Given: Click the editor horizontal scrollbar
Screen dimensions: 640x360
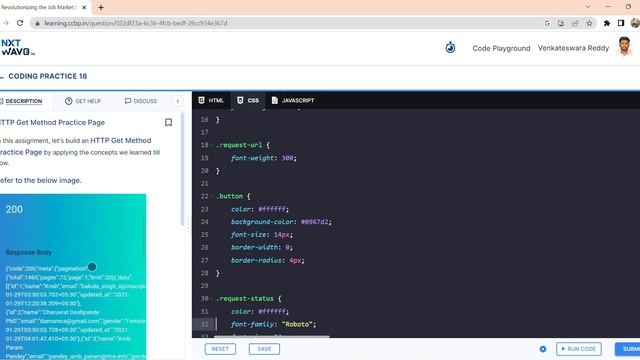Looking at the screenshot, I should 271,337.
